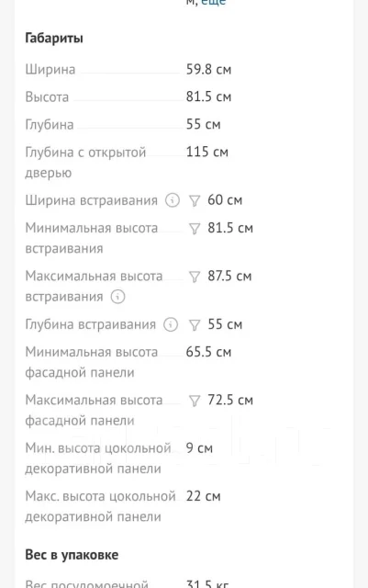
Task: Select the 65.5 см facade panel value
Action: point(208,352)
